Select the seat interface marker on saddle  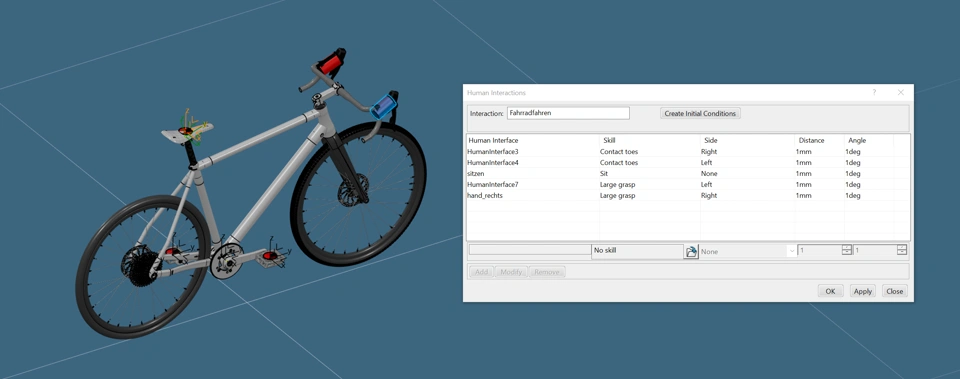186,130
